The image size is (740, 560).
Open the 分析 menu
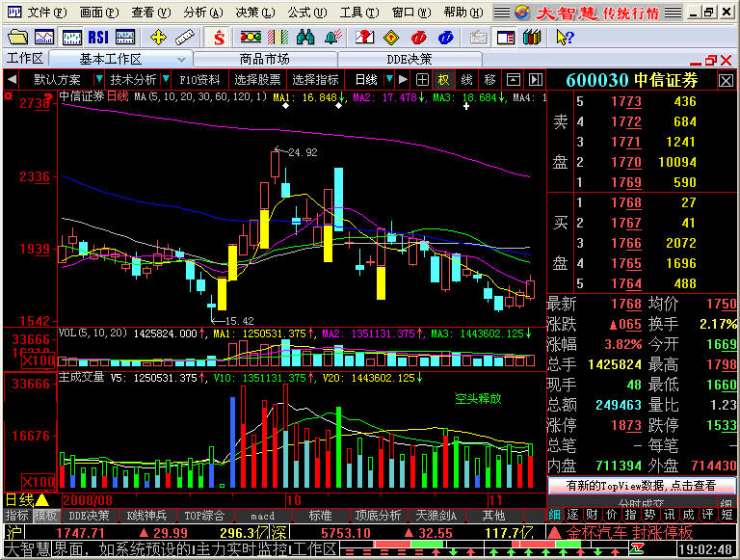pyautogui.click(x=203, y=13)
